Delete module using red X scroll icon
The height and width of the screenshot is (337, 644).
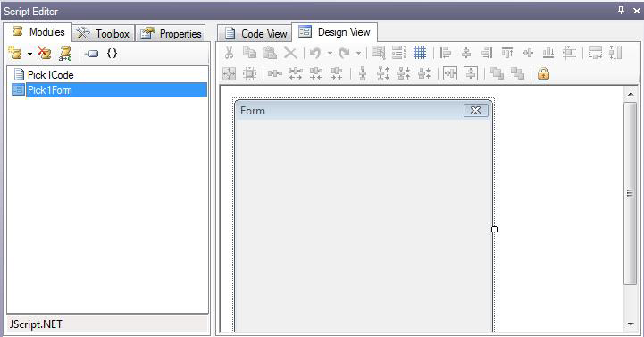point(44,54)
